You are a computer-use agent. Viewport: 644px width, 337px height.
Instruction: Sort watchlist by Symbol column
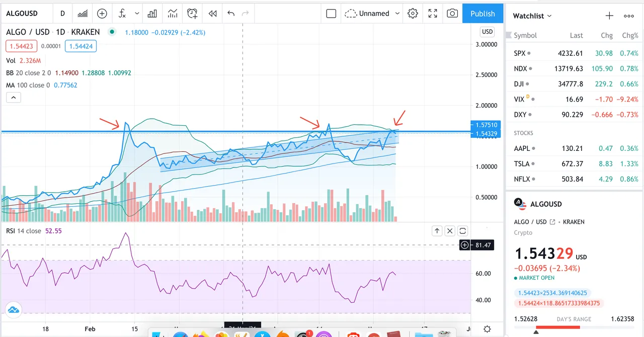pos(525,35)
